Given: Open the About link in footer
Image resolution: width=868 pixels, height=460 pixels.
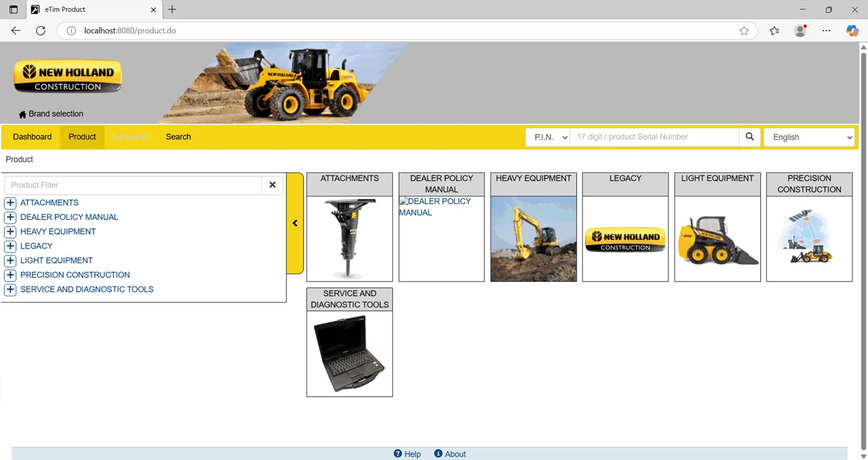Looking at the screenshot, I should tap(455, 454).
